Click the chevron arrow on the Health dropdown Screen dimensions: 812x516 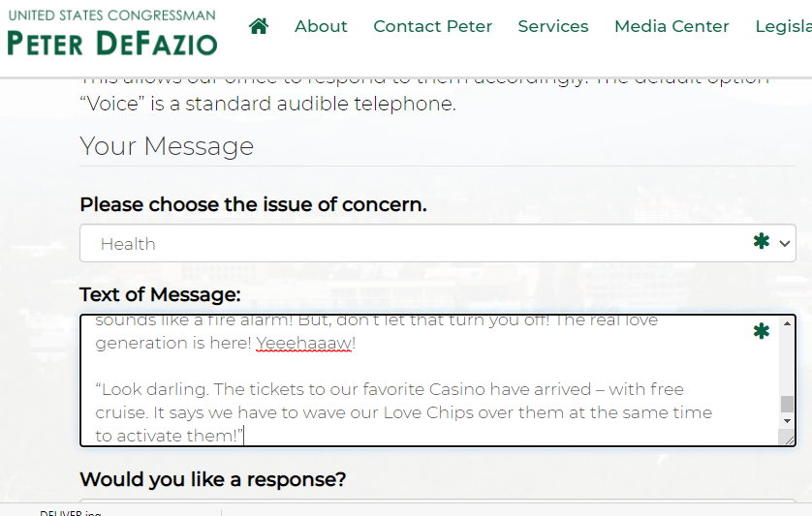[x=785, y=244]
